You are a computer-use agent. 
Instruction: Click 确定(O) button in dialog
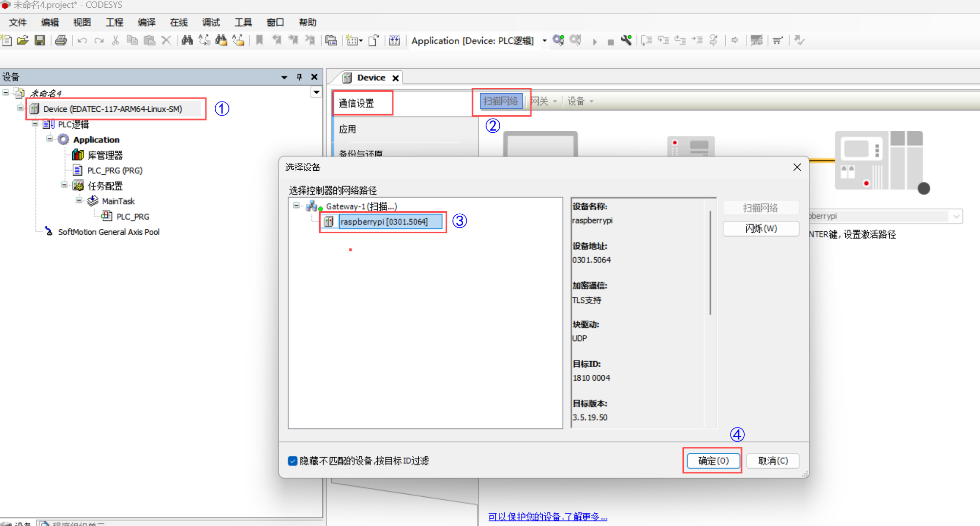pos(713,461)
